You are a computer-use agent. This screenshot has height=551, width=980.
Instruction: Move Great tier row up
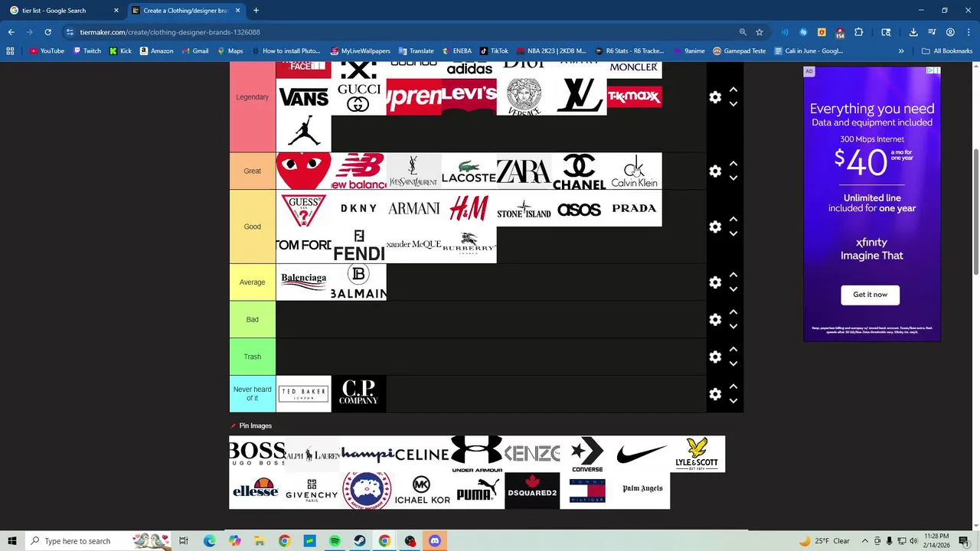[733, 164]
